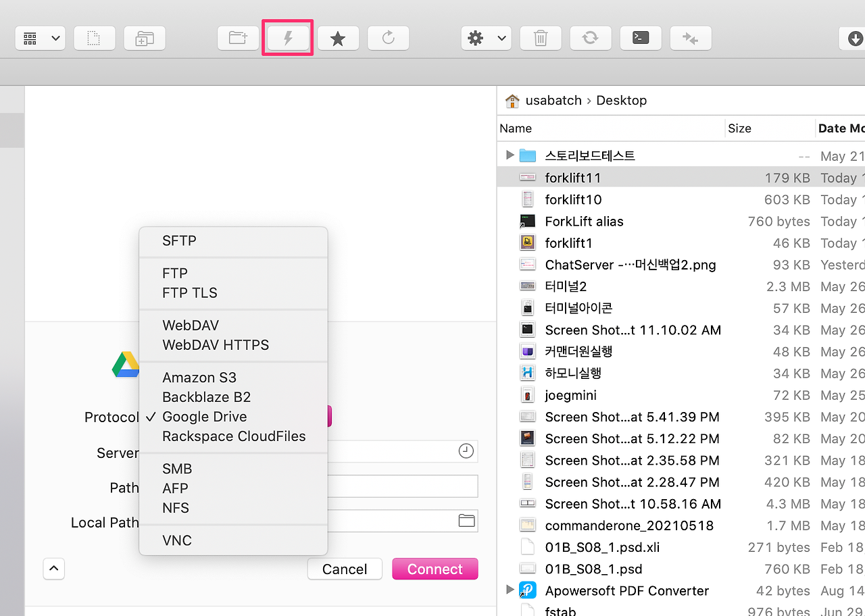Viewport: 865px width, 616px height.
Task: Sort by the Size column header
Action: (x=739, y=128)
